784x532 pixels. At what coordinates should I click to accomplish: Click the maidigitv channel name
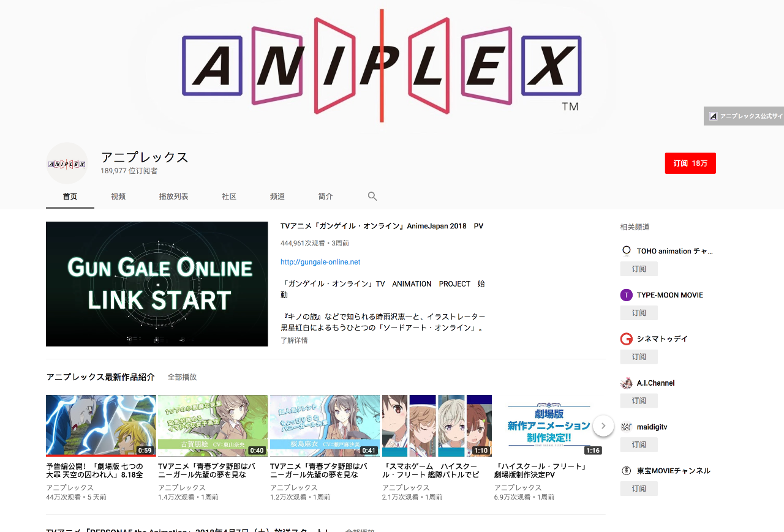click(x=652, y=427)
